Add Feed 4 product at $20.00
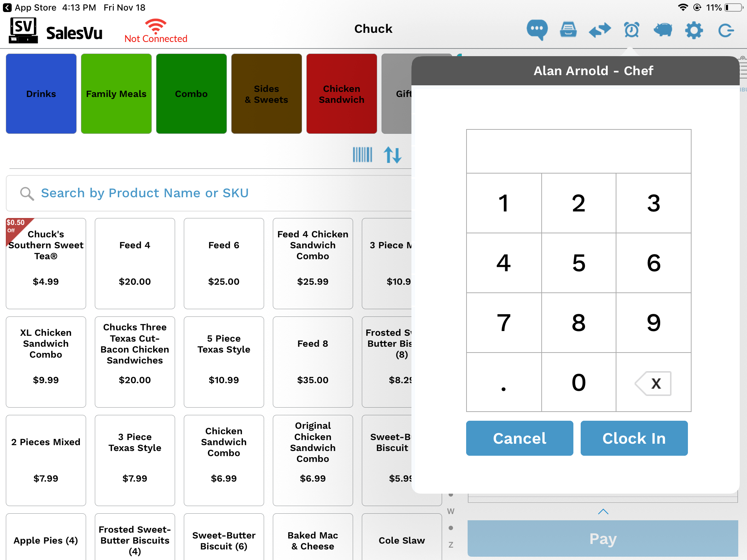 (x=135, y=264)
